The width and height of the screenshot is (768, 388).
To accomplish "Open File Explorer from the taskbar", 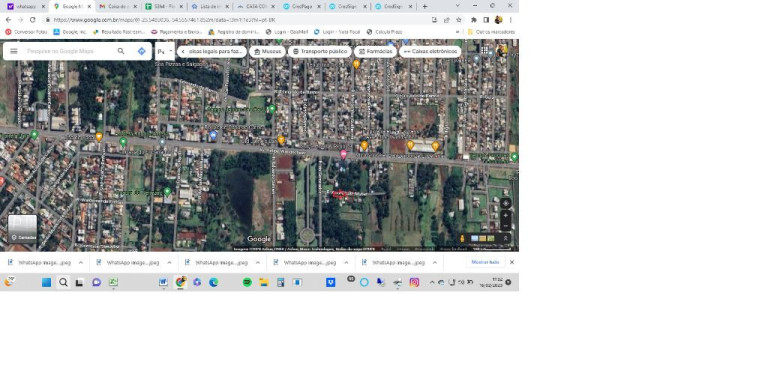I will pyautogui.click(x=264, y=282).
